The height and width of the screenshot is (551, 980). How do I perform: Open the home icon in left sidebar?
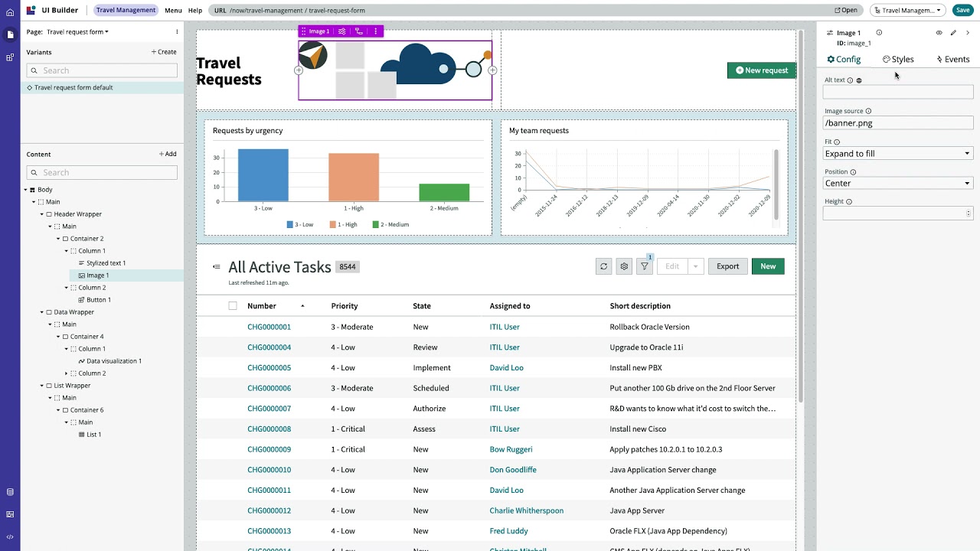pos(10,12)
